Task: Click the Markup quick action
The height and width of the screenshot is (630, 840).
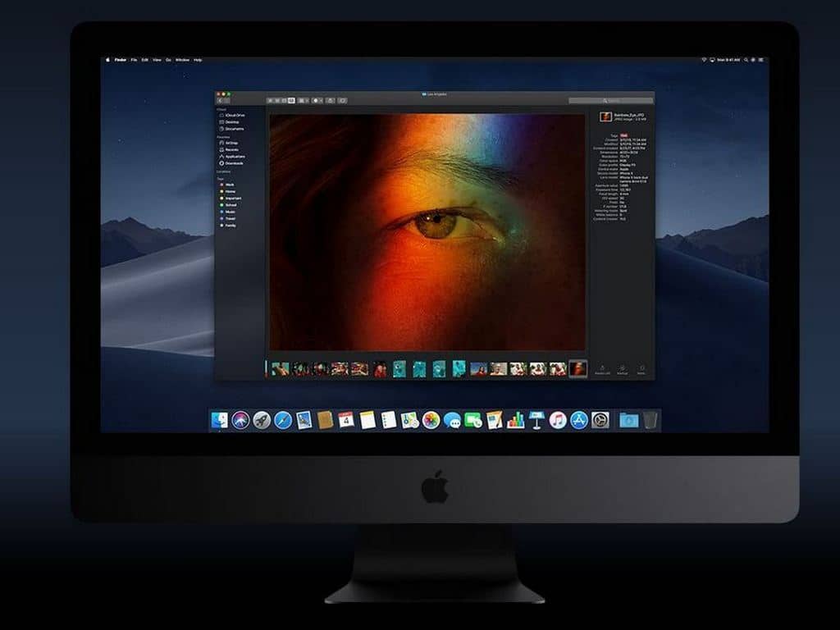Action: click(622, 370)
